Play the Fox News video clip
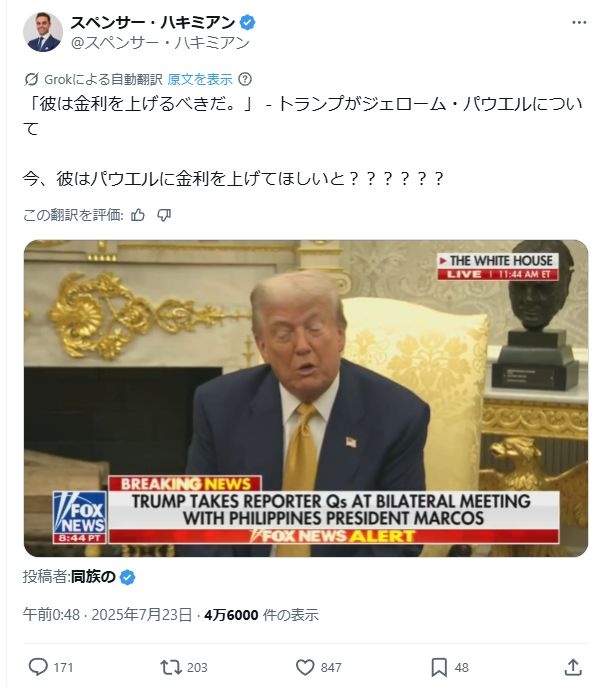 point(306,398)
